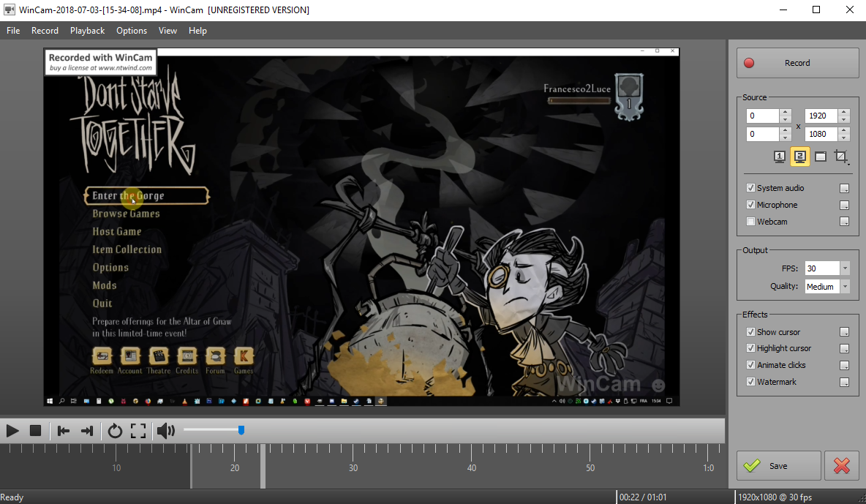Open the Options menu
Viewport: 866px width, 504px height.
(x=132, y=31)
